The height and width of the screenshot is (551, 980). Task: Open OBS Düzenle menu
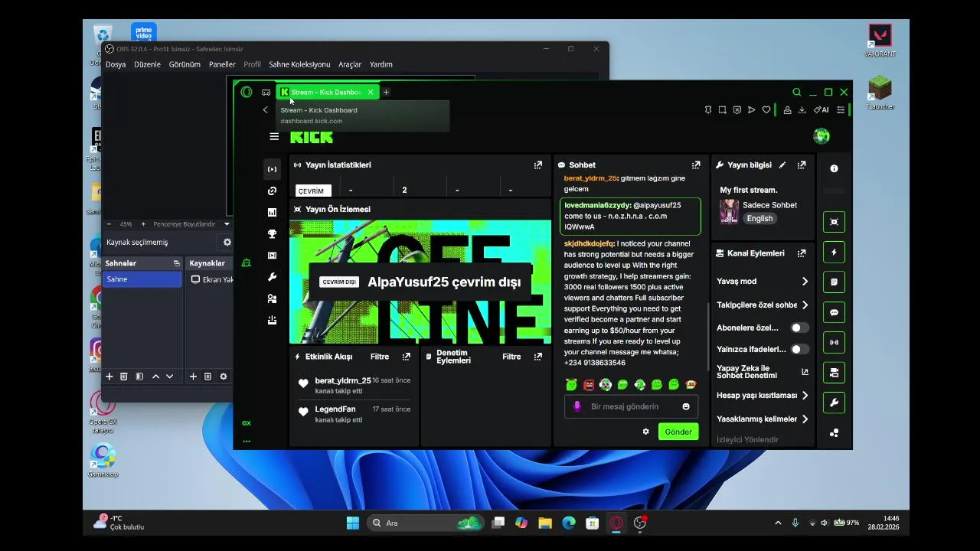point(147,64)
